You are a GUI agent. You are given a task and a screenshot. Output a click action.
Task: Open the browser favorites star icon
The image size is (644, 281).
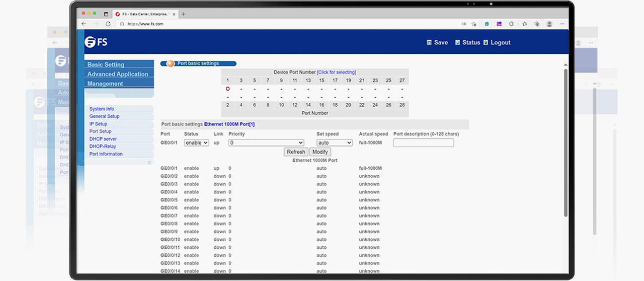(x=524, y=24)
